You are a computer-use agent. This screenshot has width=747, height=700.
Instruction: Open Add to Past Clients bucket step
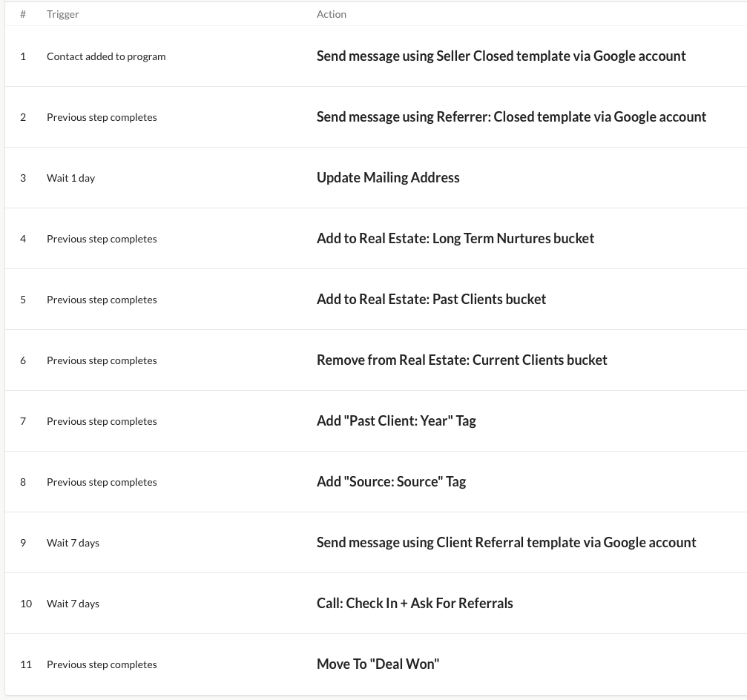tap(431, 300)
